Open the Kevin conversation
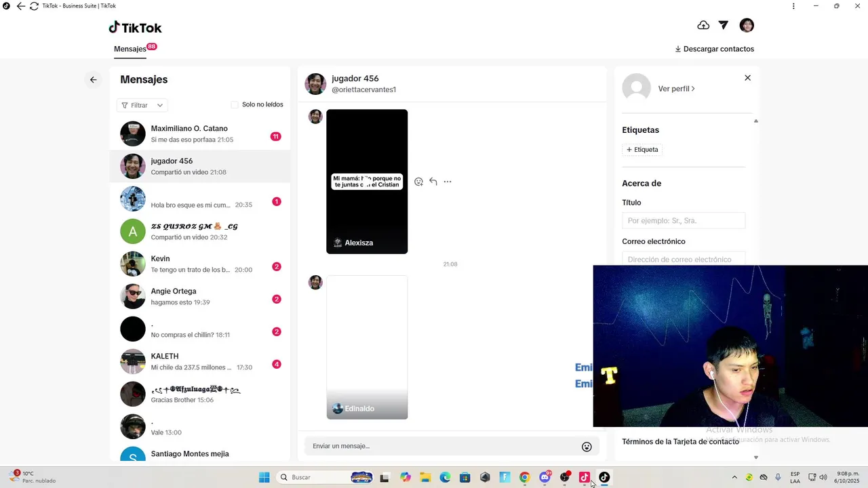The image size is (868, 488). click(200, 264)
